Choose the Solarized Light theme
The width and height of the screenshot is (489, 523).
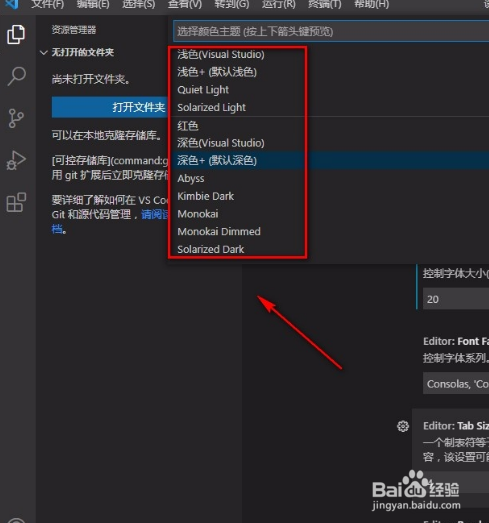point(211,107)
